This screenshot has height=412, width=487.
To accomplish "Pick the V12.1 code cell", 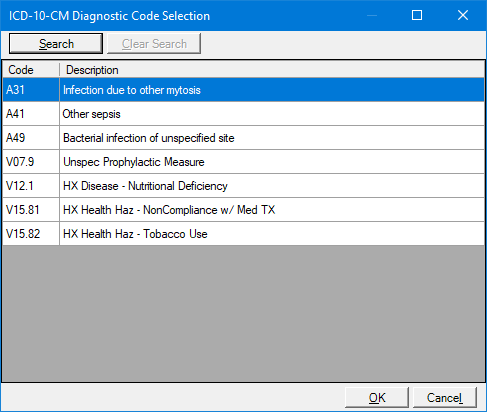I will [x=31, y=186].
